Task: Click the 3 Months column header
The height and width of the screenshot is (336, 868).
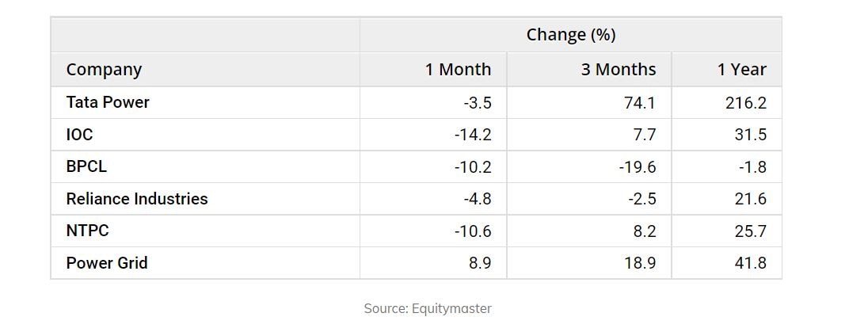Action: pos(618,70)
